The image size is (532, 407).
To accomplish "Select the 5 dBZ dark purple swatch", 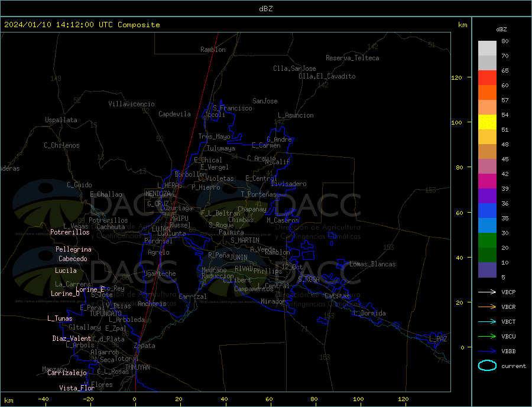I will click(x=487, y=270).
